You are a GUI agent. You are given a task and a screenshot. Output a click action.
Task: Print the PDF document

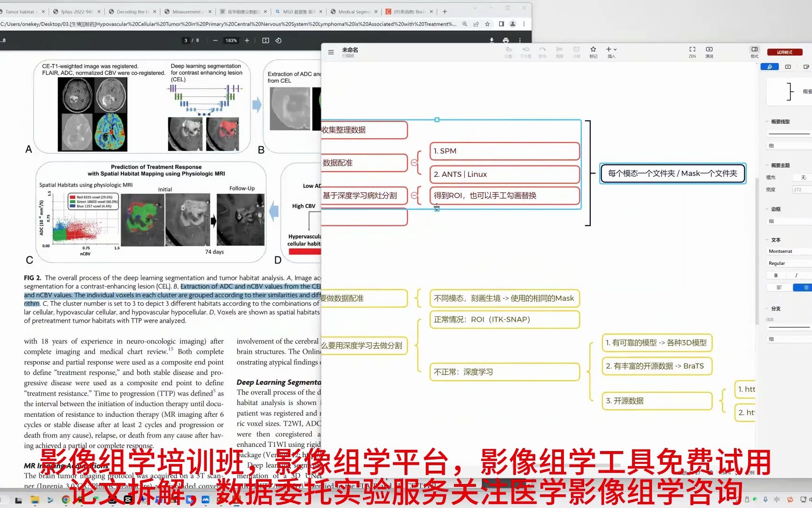506,40
